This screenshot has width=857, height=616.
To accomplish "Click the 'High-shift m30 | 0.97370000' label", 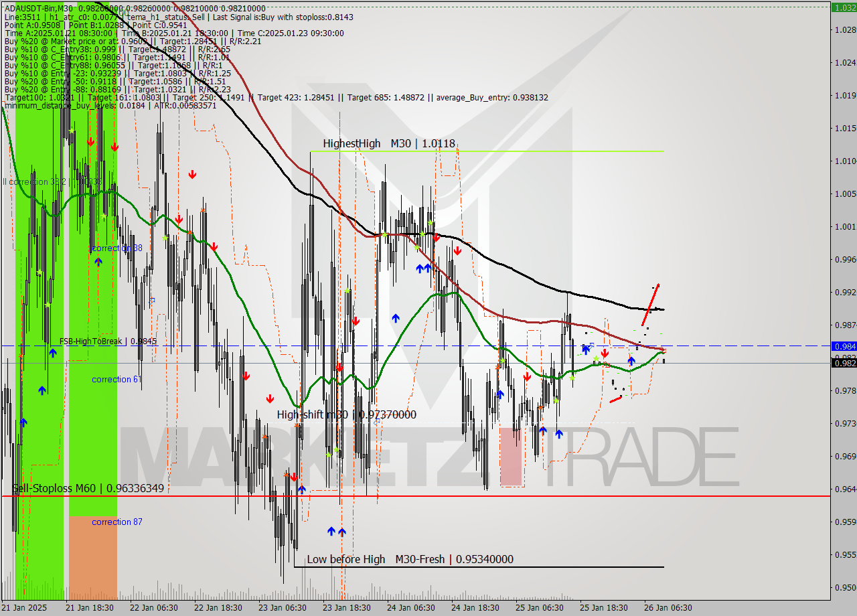I will pyautogui.click(x=346, y=414).
